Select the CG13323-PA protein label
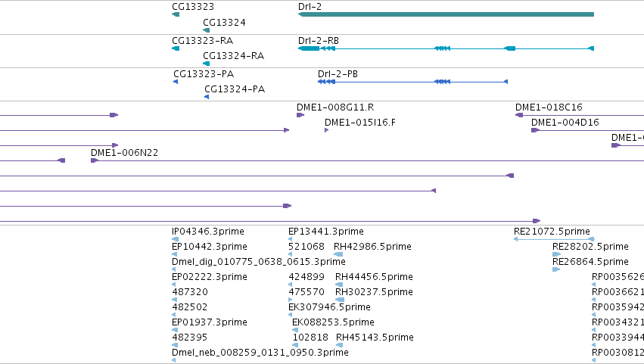 (x=204, y=74)
